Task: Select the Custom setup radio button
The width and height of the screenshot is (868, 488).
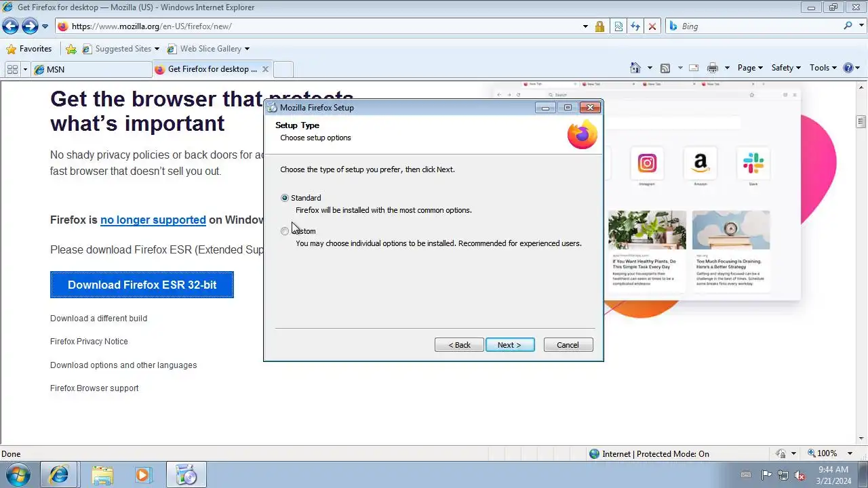Action: click(285, 231)
